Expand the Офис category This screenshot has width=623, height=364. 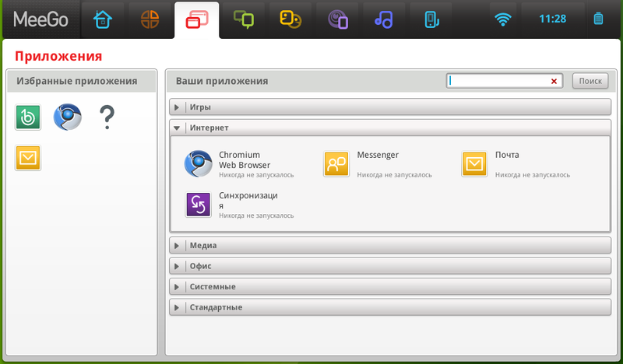[390, 266]
